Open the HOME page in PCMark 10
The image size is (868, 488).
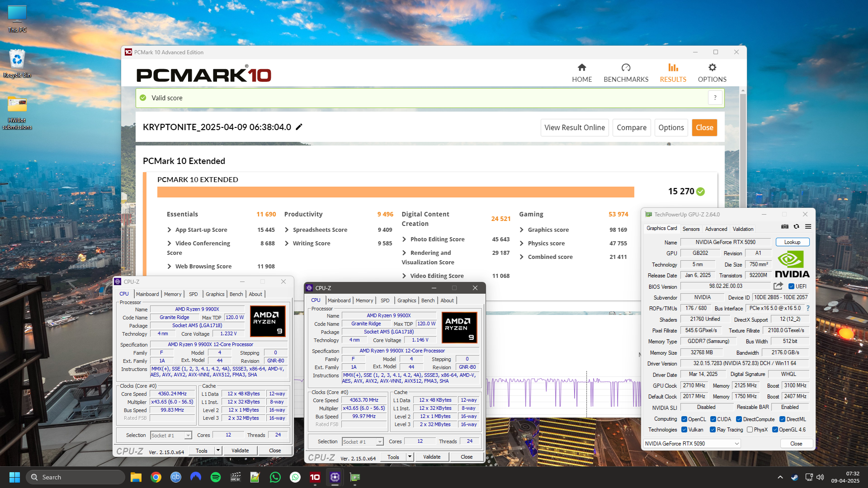coord(582,73)
